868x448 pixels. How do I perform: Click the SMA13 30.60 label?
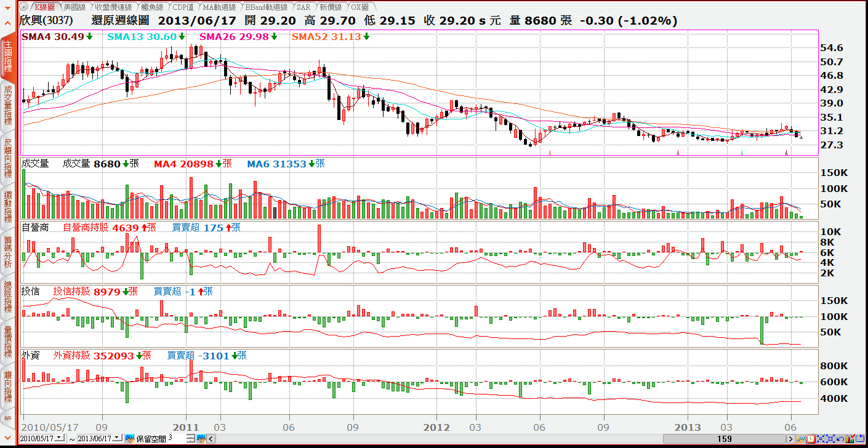tap(142, 37)
